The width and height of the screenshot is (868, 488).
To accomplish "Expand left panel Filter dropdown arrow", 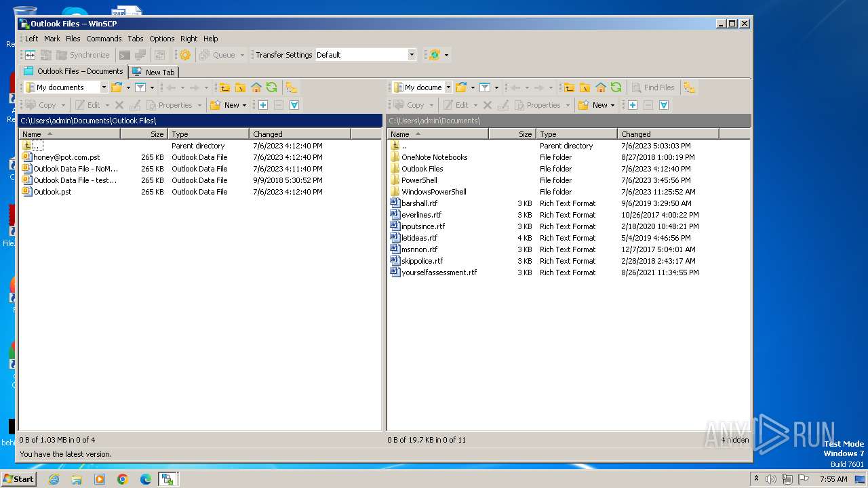I will pos(152,87).
